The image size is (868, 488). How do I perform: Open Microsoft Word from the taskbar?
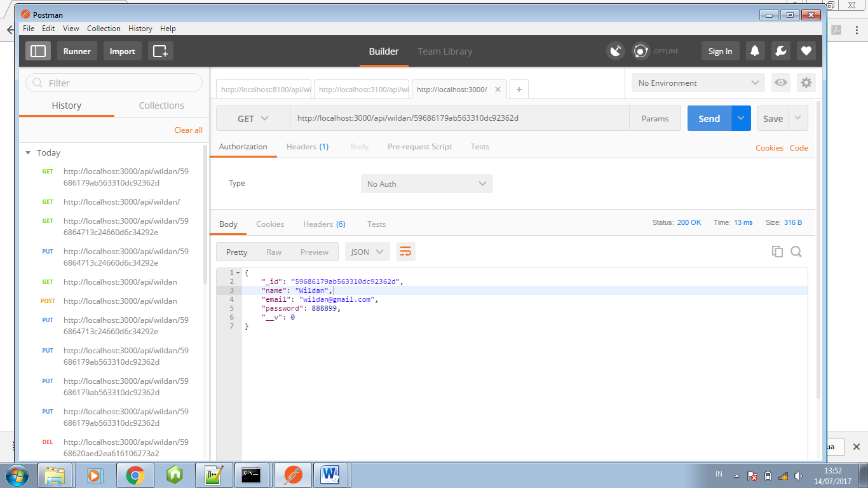330,475
